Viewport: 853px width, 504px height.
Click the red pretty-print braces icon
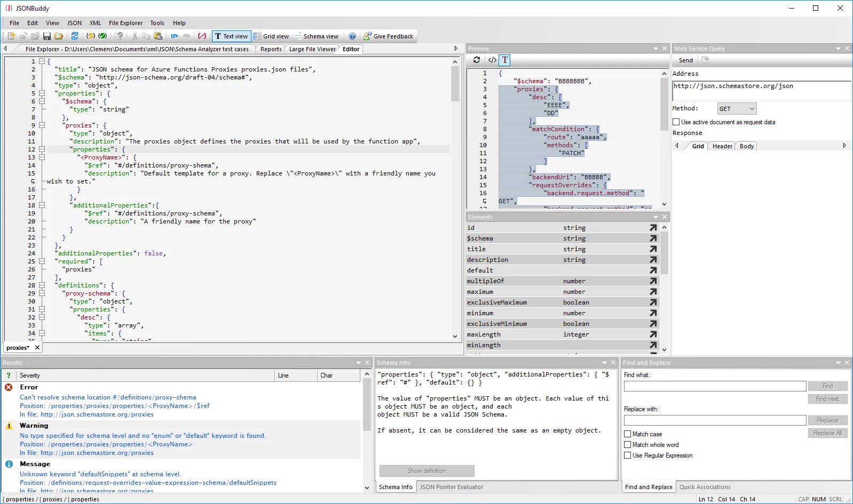[202, 36]
